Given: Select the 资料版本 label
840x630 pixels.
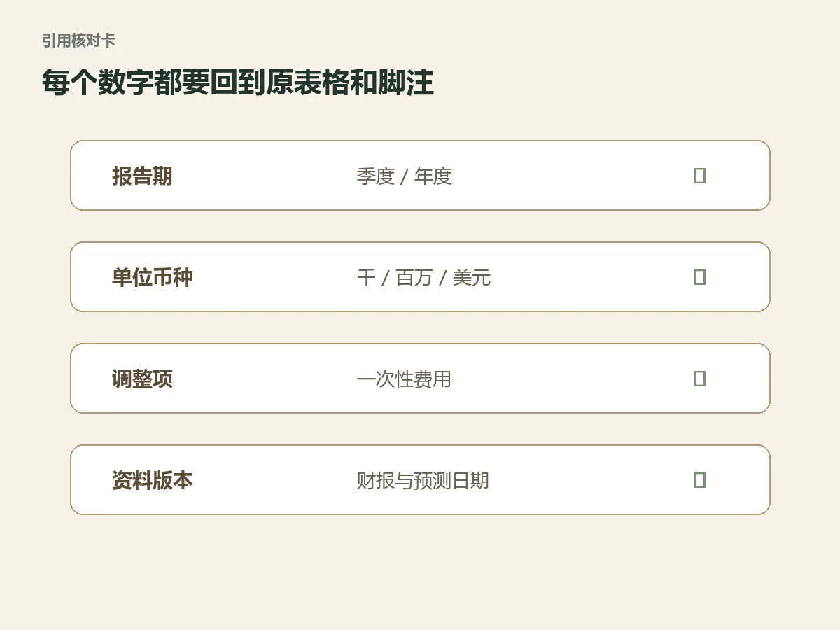Looking at the screenshot, I should (x=153, y=480).
